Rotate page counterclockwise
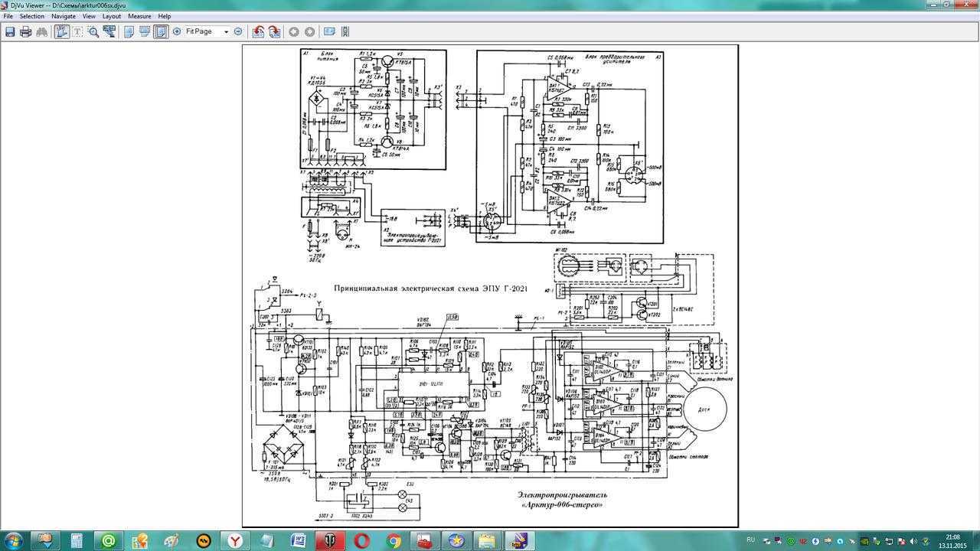 coord(258,31)
